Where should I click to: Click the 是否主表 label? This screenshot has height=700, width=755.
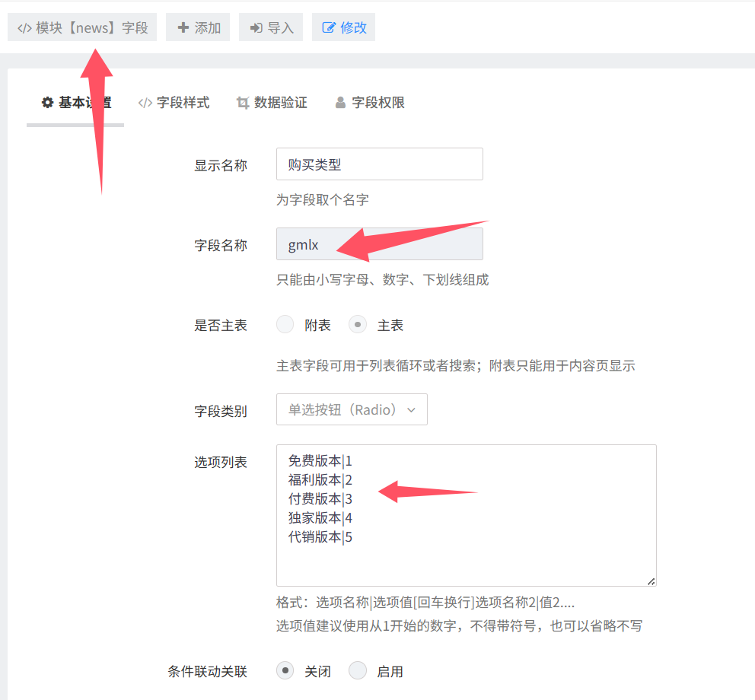[221, 326]
